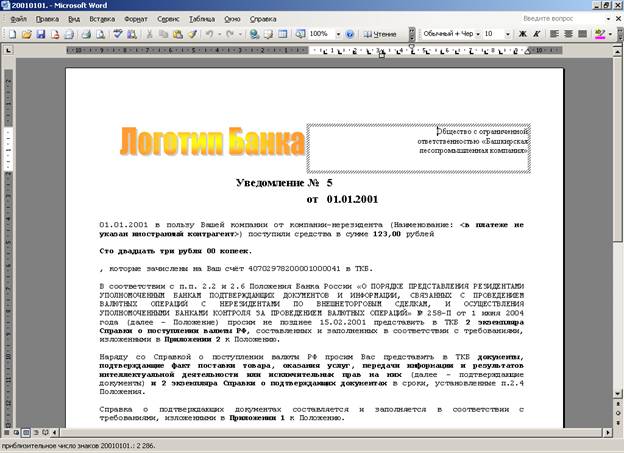The height and width of the screenshot is (453, 624).
Task: Click the Логотип Банка WordArt
Action: pyautogui.click(x=212, y=143)
